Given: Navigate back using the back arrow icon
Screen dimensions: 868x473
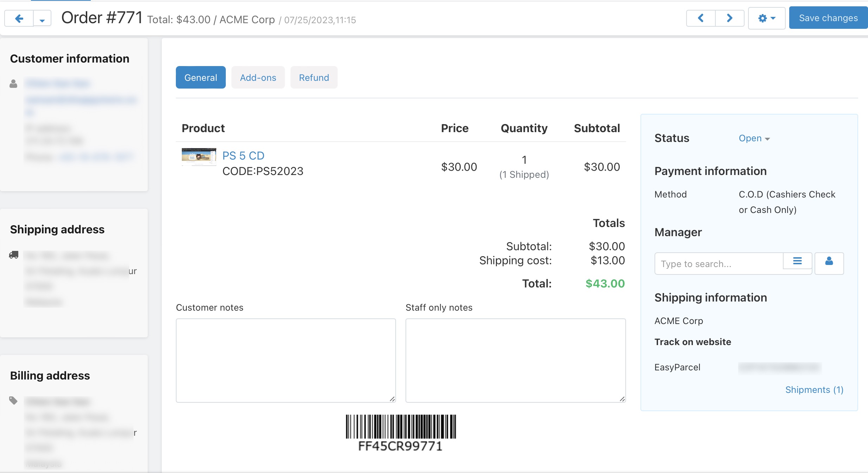Looking at the screenshot, I should (19, 18).
